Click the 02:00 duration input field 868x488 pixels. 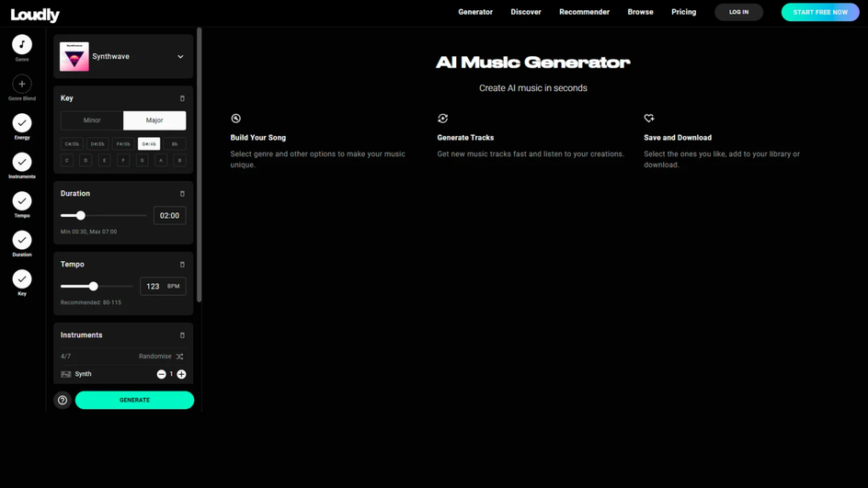coord(169,216)
